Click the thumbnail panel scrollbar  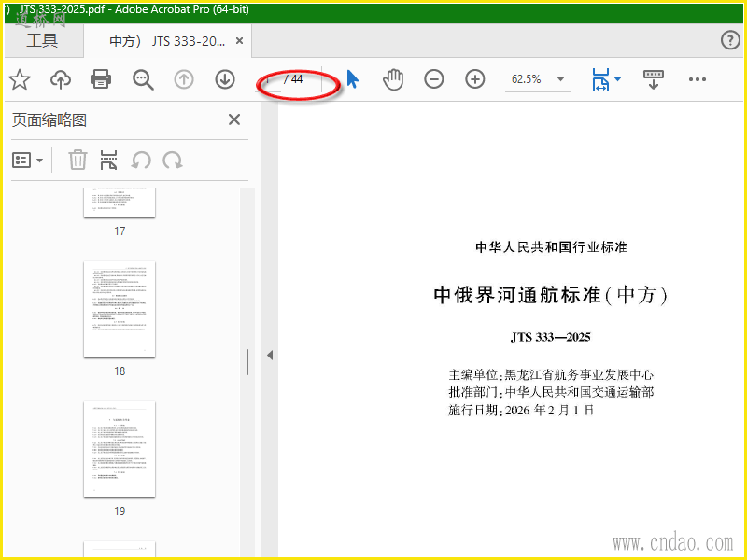(247, 362)
